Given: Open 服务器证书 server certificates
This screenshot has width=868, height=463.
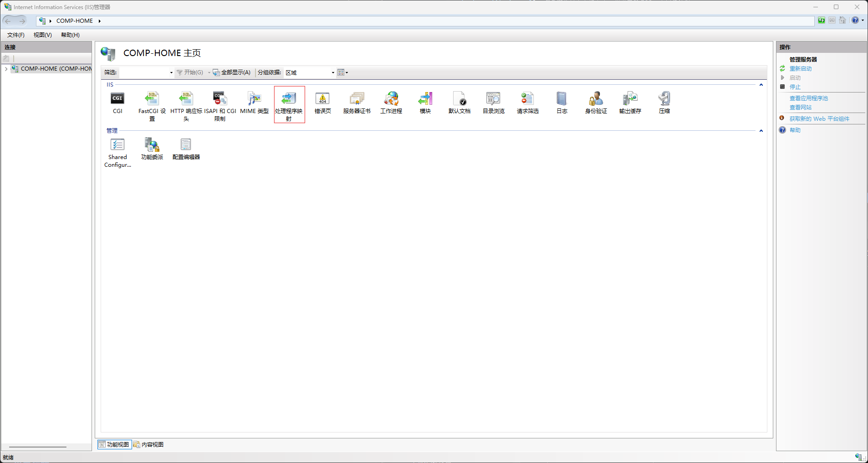Looking at the screenshot, I should tap(357, 99).
